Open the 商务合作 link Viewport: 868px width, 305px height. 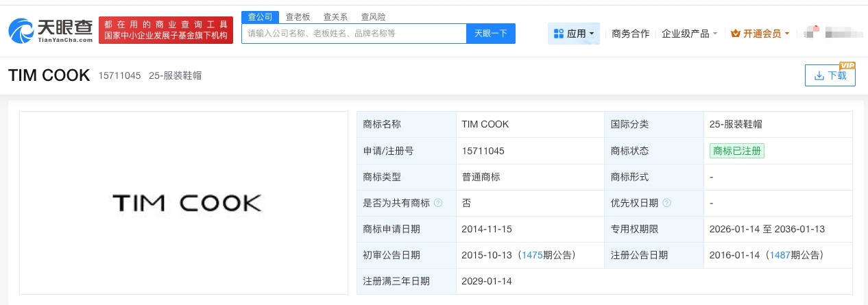630,33
